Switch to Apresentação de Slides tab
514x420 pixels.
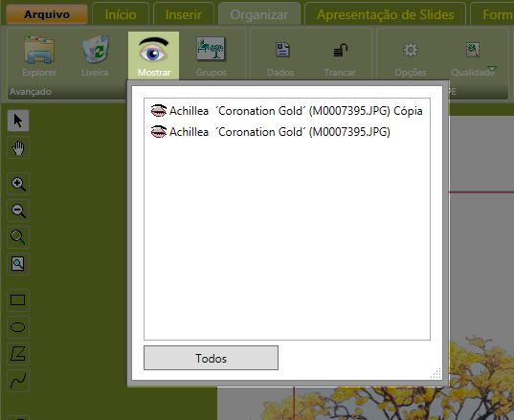pos(385,14)
